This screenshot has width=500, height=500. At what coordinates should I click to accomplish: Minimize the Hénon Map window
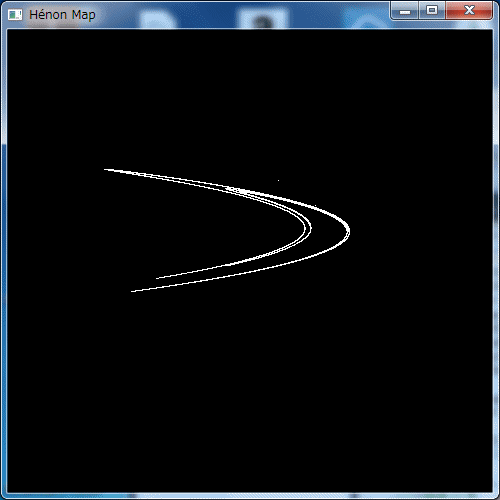405,10
